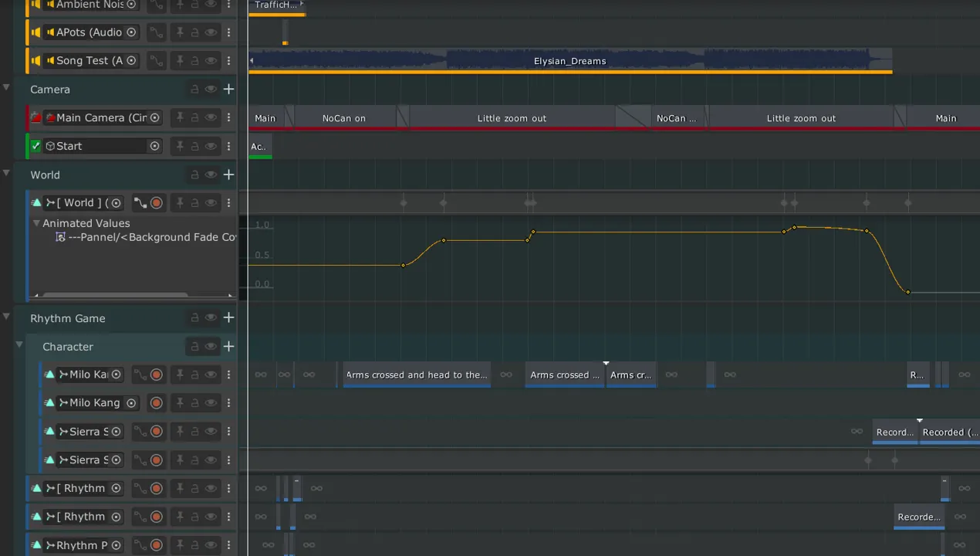Open the three-dot menu for [ World ] track

click(x=228, y=203)
